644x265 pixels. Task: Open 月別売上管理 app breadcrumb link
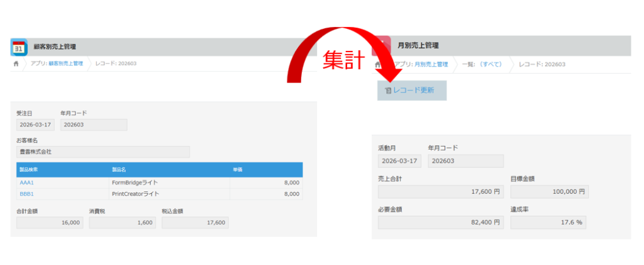point(431,64)
